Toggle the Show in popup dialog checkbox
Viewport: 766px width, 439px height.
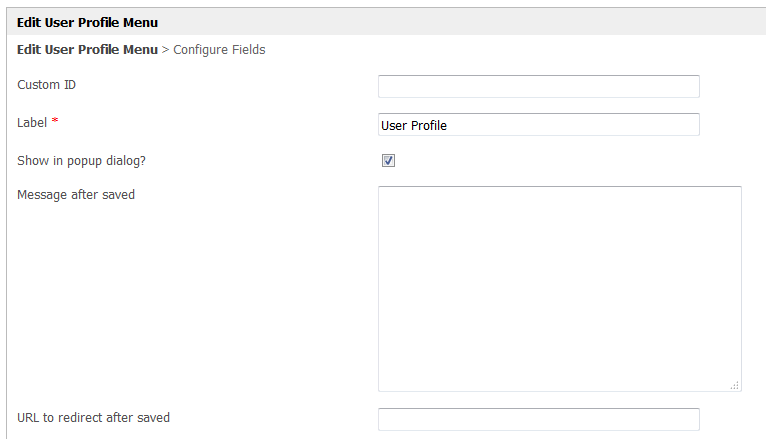pos(388,160)
